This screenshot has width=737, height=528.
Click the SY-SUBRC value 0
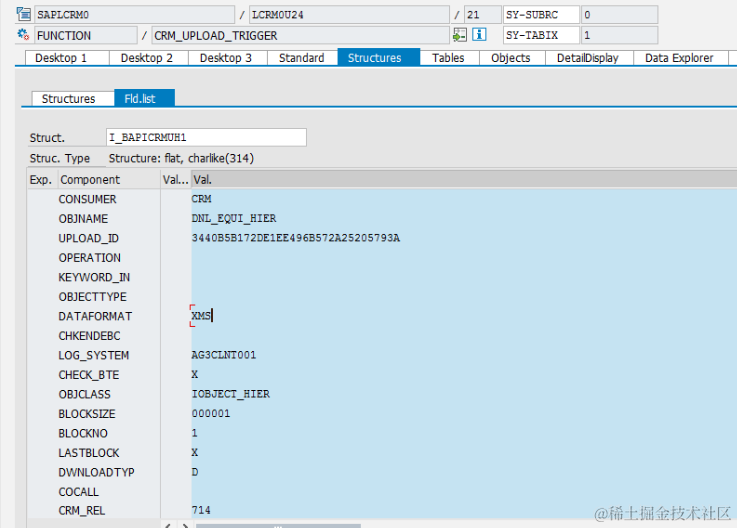click(619, 15)
